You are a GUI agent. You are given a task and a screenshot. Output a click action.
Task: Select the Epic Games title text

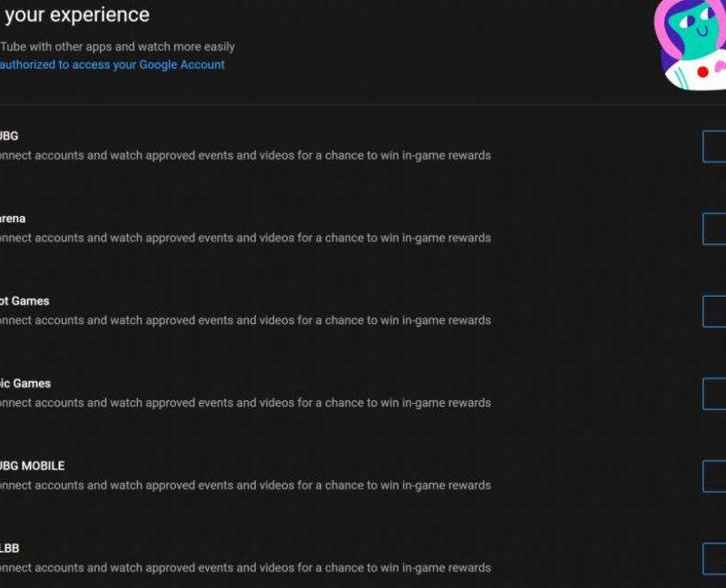25,384
